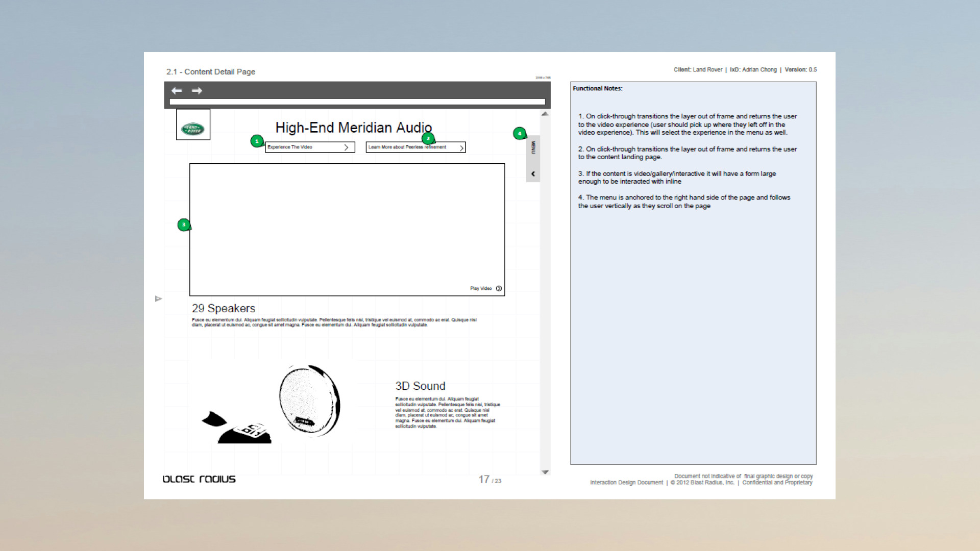Image resolution: width=980 pixels, height=551 pixels.
Task: Click chevron in Experience The Video button
Action: point(346,147)
